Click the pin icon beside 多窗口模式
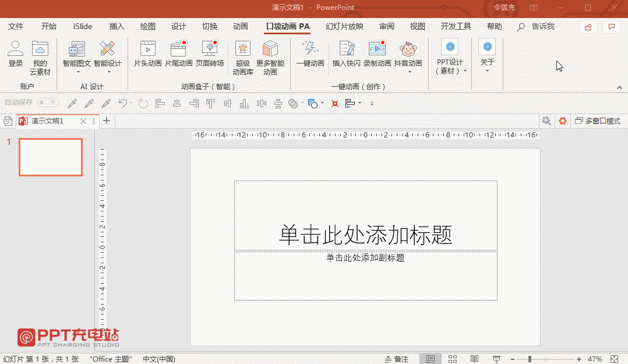The height and width of the screenshot is (364, 628). pyautogui.click(x=546, y=121)
